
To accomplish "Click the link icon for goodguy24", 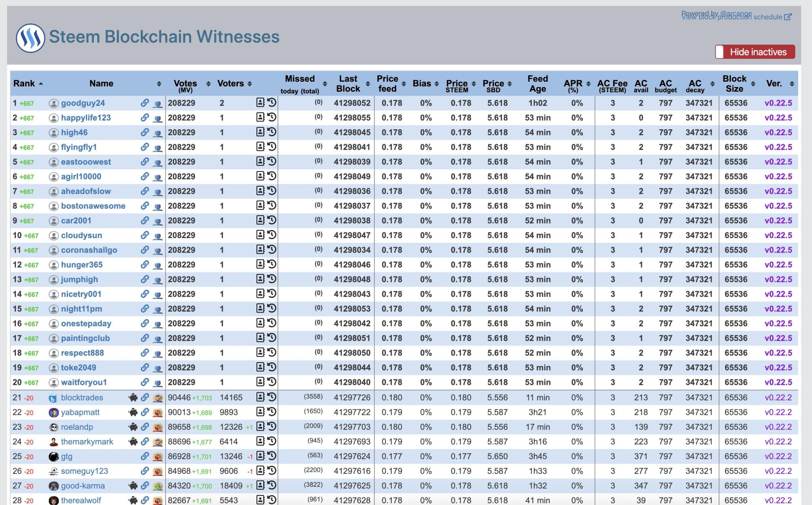I will pos(145,103).
